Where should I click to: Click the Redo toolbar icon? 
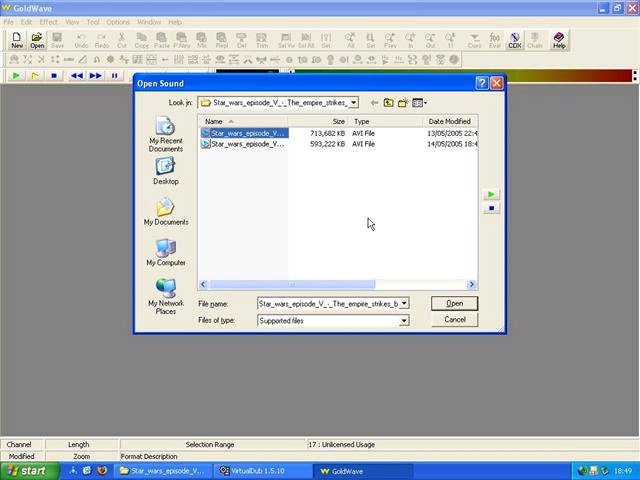(x=102, y=40)
